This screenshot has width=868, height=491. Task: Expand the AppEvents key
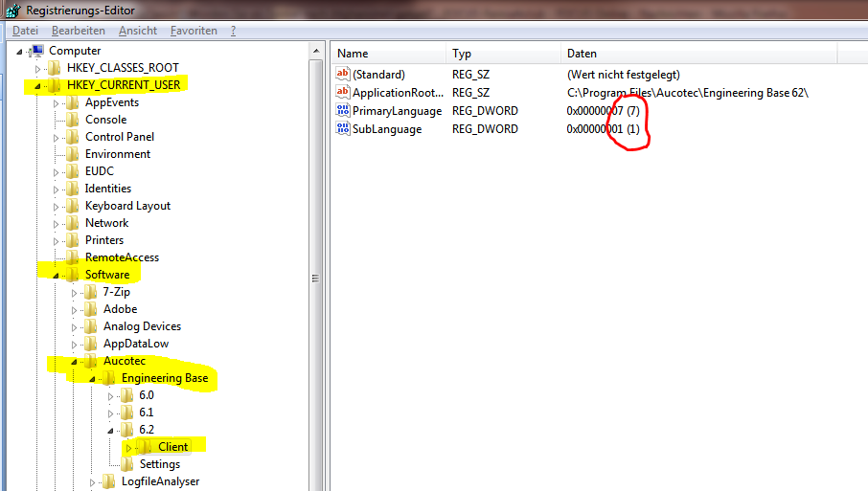(x=56, y=103)
